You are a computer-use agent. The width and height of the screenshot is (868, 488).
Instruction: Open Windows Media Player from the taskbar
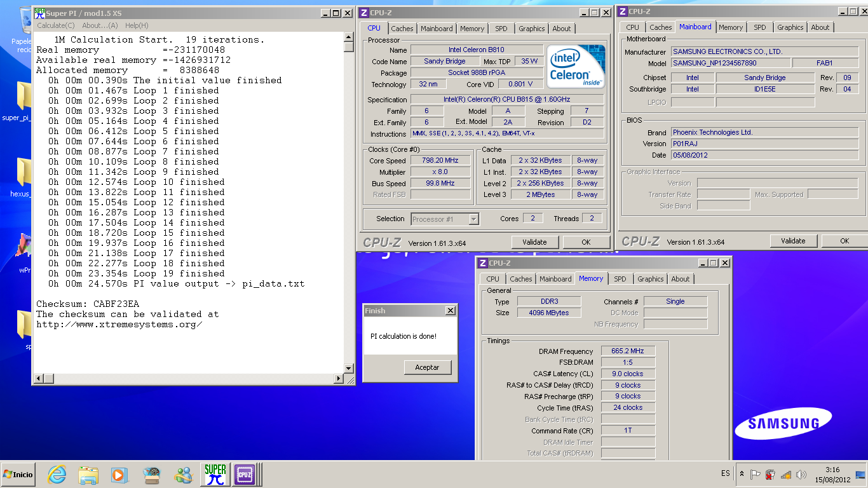click(x=119, y=475)
